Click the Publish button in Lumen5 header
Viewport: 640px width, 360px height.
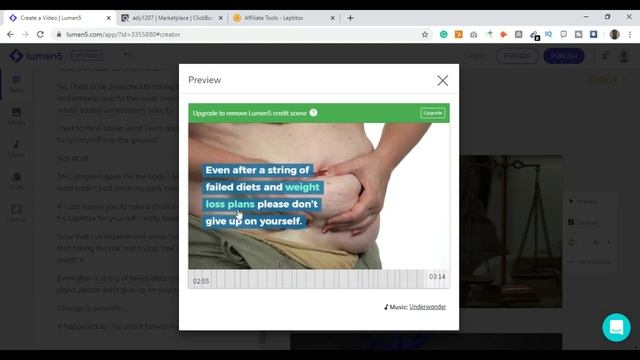[x=564, y=56]
